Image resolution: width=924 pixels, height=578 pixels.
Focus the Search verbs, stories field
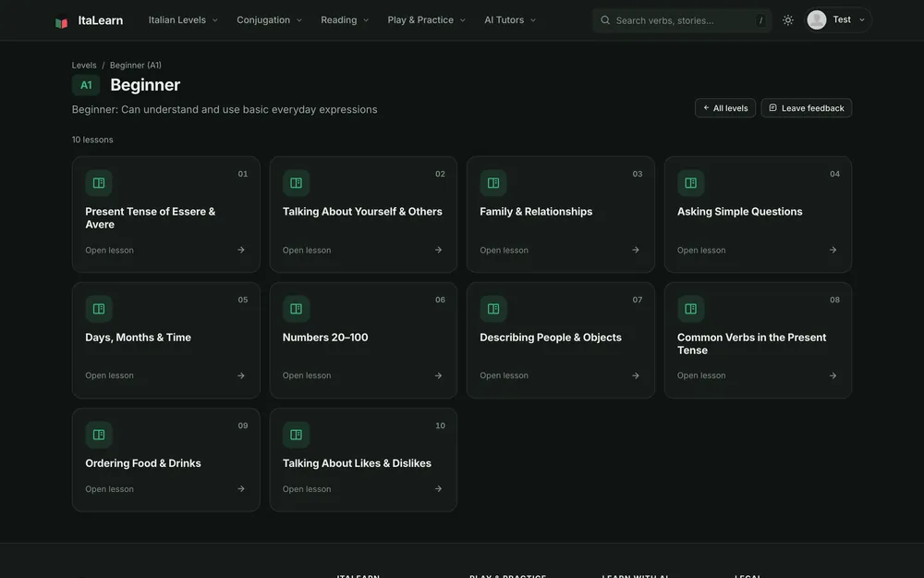[682, 20]
